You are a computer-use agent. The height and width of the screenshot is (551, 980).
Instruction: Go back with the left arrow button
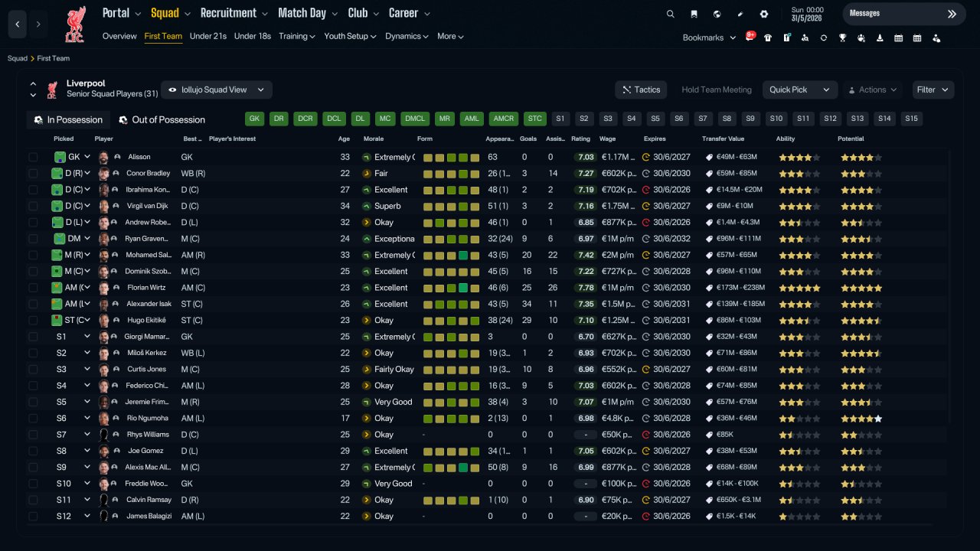[x=17, y=24]
